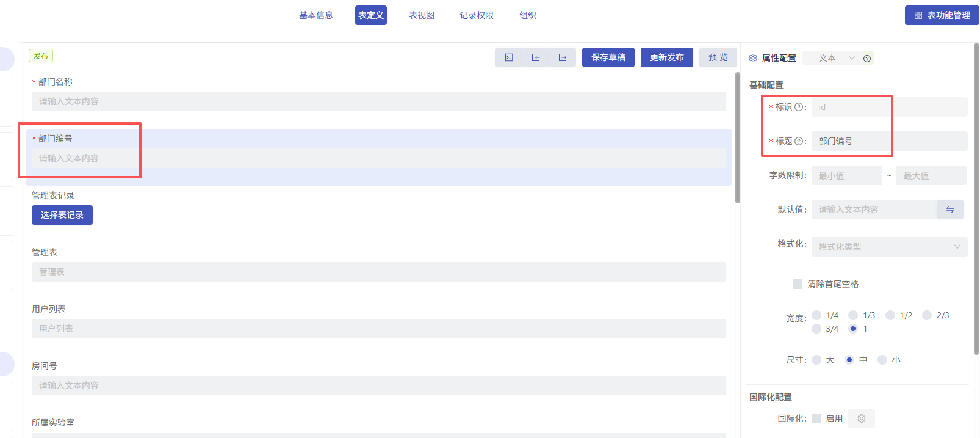Click help icon next to 文本 type selector
The image size is (980, 438).
(x=867, y=59)
